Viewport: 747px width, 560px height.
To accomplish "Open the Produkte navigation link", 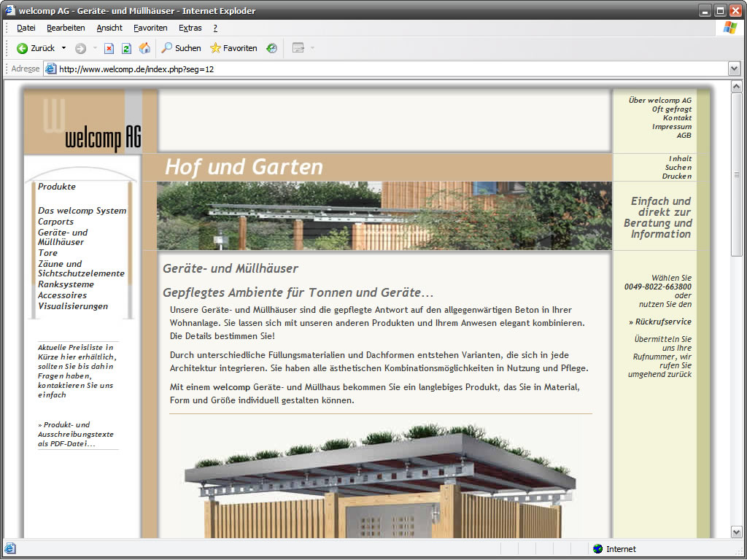I will 57,187.
